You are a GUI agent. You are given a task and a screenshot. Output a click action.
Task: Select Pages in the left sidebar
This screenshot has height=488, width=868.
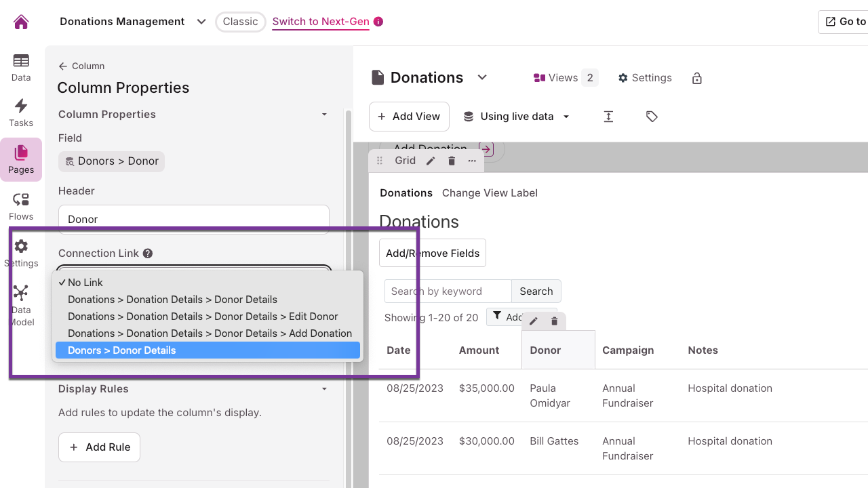[20, 159]
